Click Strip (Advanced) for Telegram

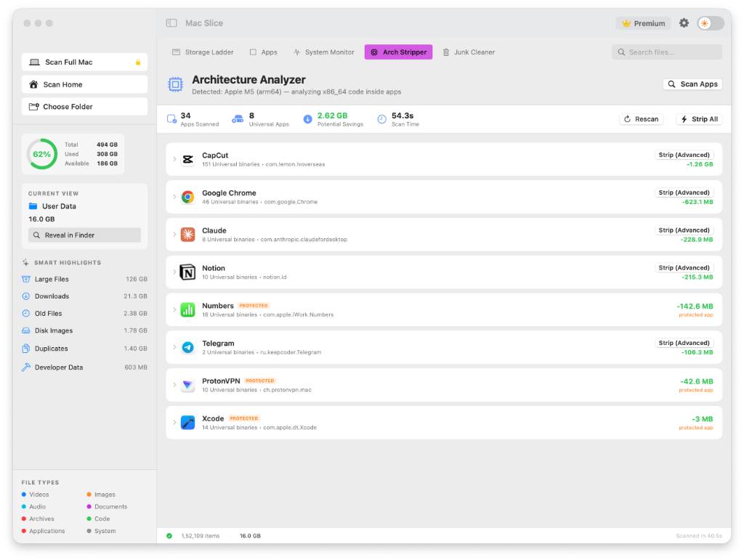684,343
